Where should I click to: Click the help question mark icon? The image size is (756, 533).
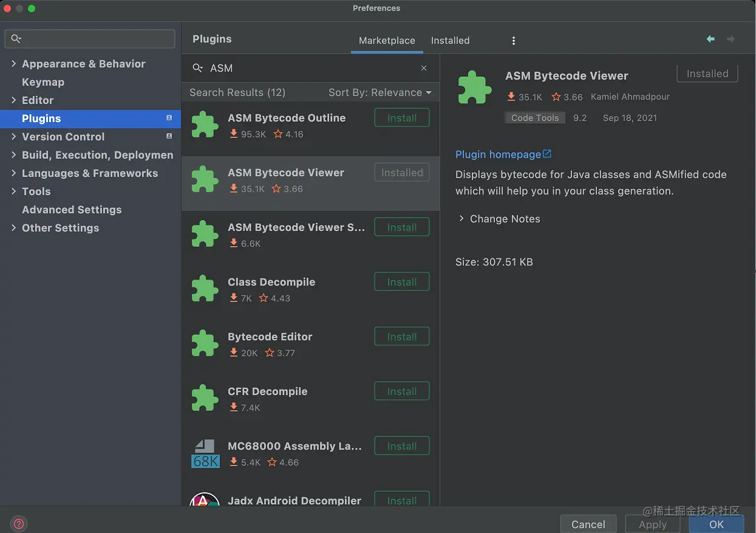19,523
